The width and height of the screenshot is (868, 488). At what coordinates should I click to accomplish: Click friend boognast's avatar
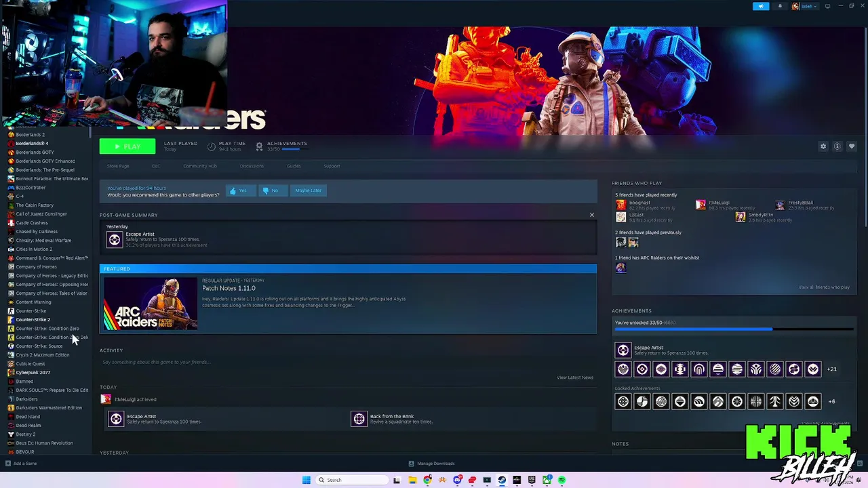click(620, 205)
